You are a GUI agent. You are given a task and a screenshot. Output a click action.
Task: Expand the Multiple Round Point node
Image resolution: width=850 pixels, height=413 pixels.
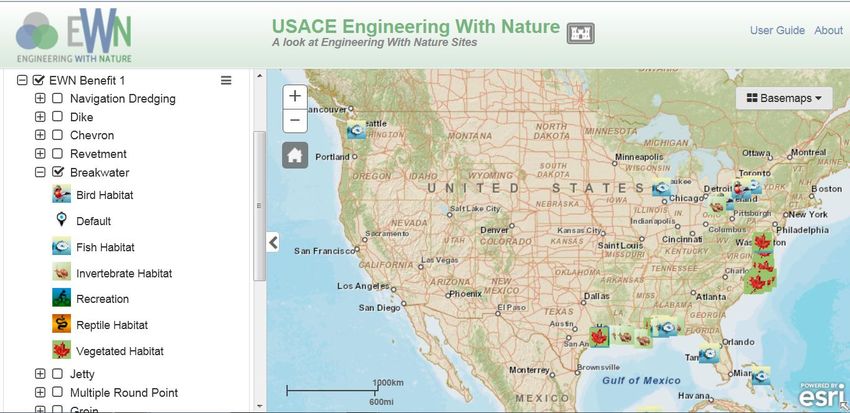pyautogui.click(x=40, y=392)
